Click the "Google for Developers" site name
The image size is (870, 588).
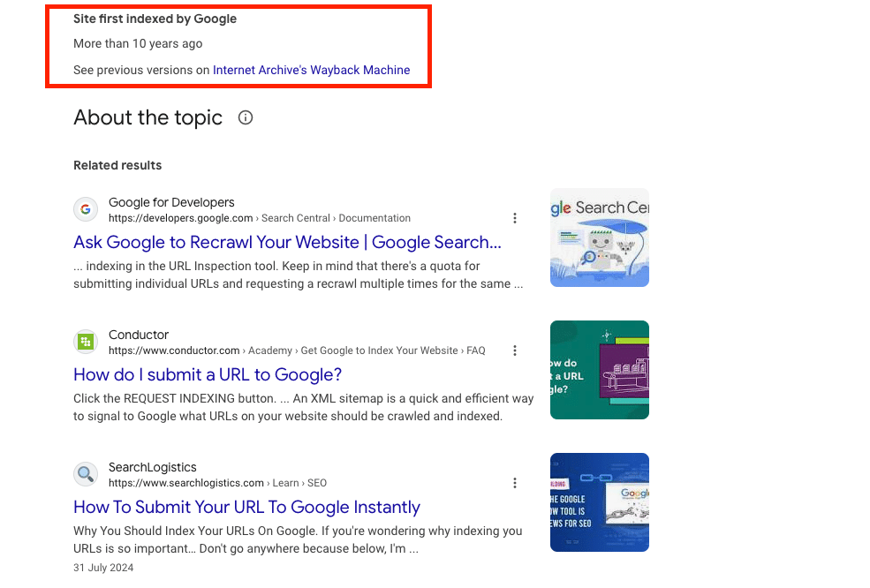click(171, 202)
